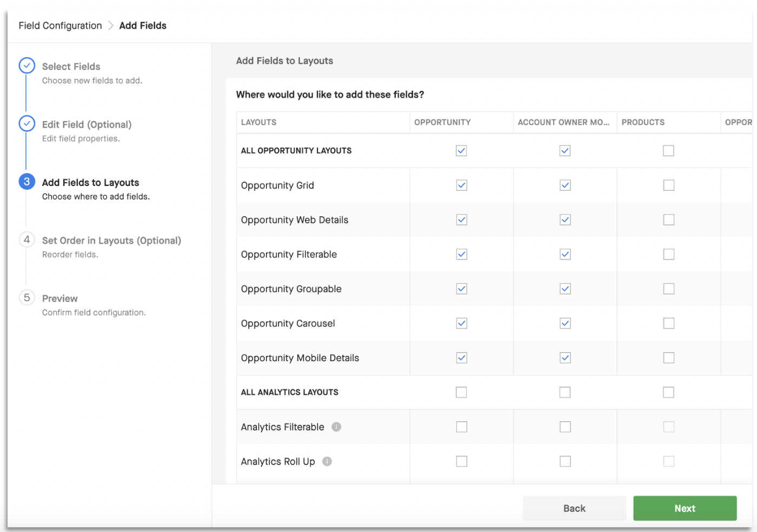Open the Edit Field (Optional) step
Viewport: 757px width, 532px height.
tap(87, 124)
